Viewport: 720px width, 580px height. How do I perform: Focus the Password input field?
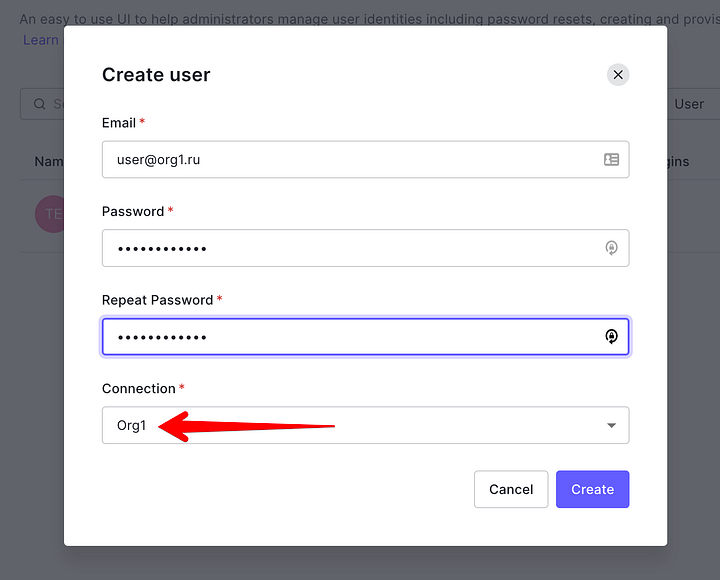click(x=365, y=248)
